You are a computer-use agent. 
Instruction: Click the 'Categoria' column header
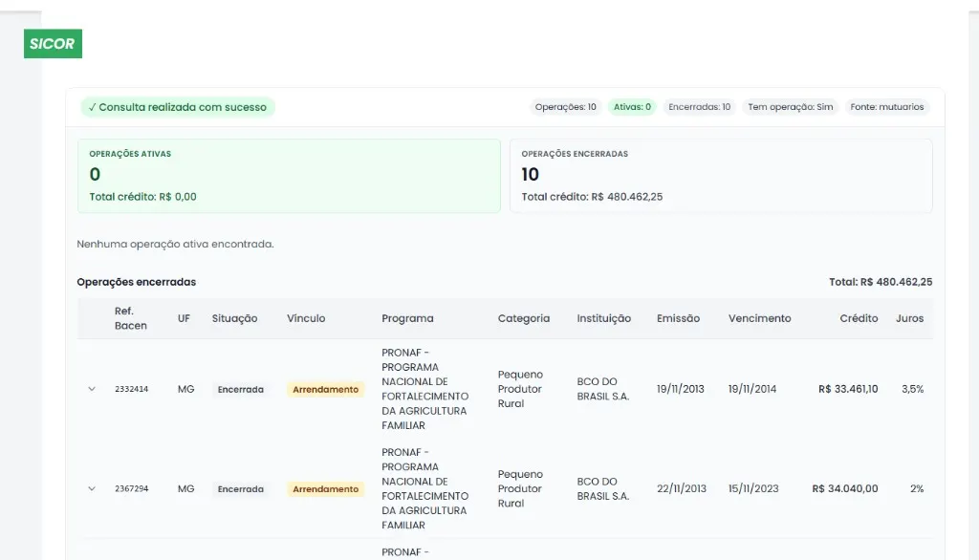click(524, 318)
